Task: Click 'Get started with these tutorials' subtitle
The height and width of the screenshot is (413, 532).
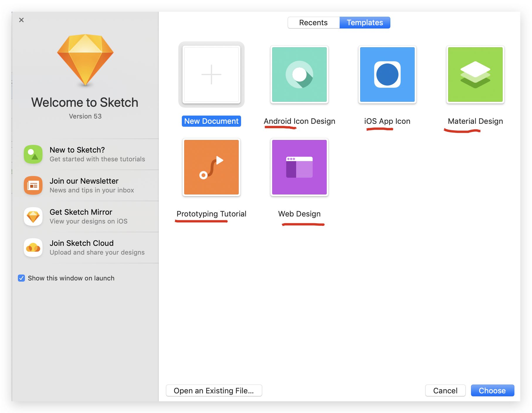Action: pyautogui.click(x=97, y=159)
